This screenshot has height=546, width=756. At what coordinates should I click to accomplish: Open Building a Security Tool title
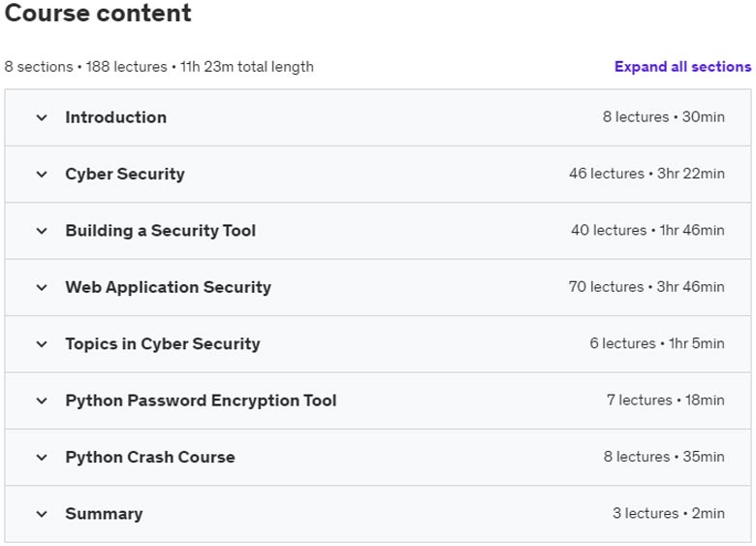(x=161, y=231)
